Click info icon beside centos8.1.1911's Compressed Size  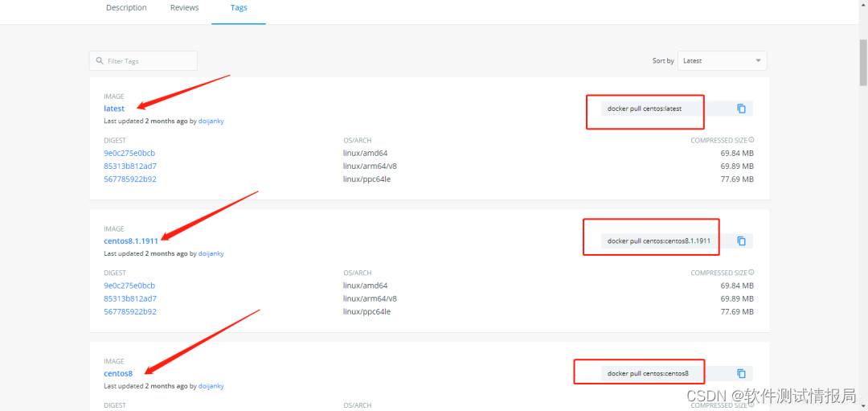tap(751, 273)
